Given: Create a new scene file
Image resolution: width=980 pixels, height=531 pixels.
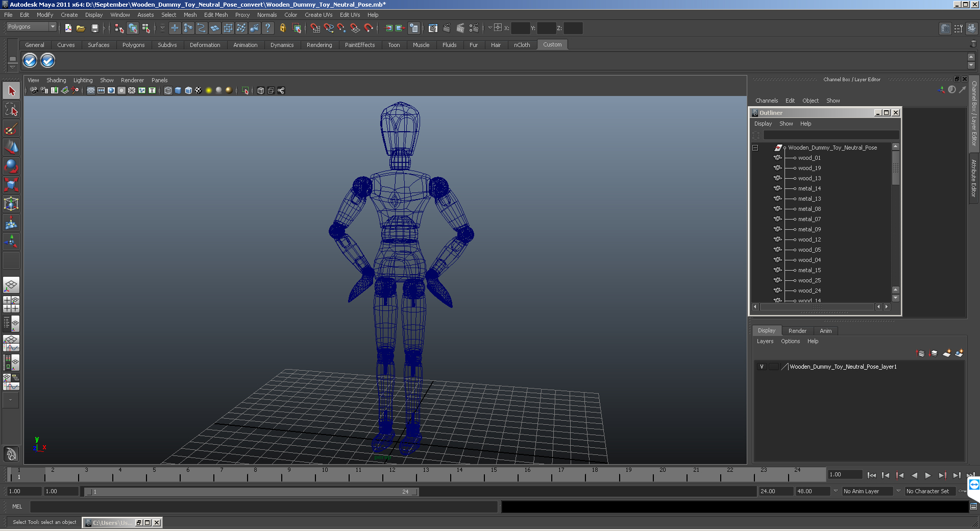Looking at the screenshot, I should (68, 28).
